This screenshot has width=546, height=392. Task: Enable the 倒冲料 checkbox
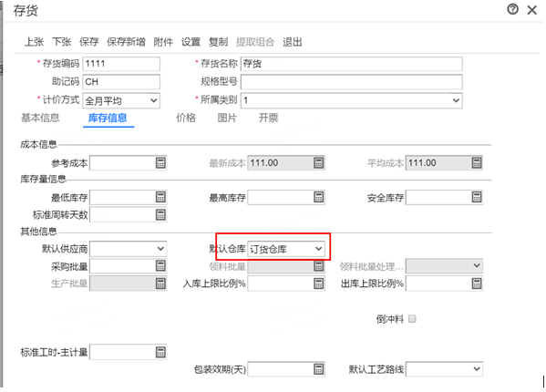(412, 319)
